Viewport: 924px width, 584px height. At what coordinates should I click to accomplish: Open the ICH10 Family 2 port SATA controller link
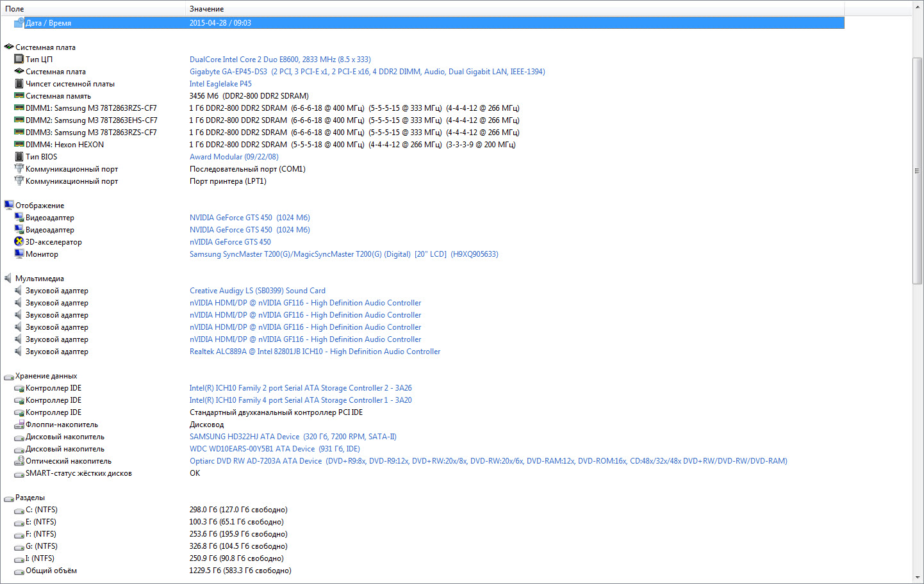pos(301,388)
